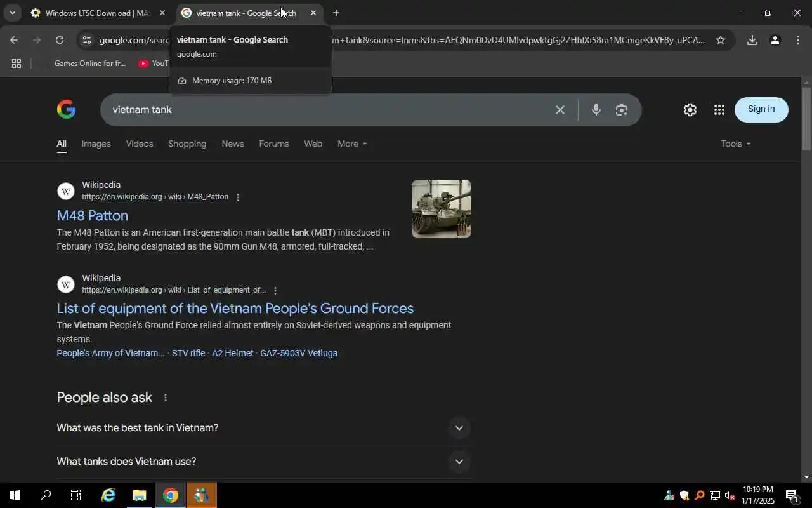Go back to previous page
Image resolution: width=812 pixels, height=508 pixels.
14,40
